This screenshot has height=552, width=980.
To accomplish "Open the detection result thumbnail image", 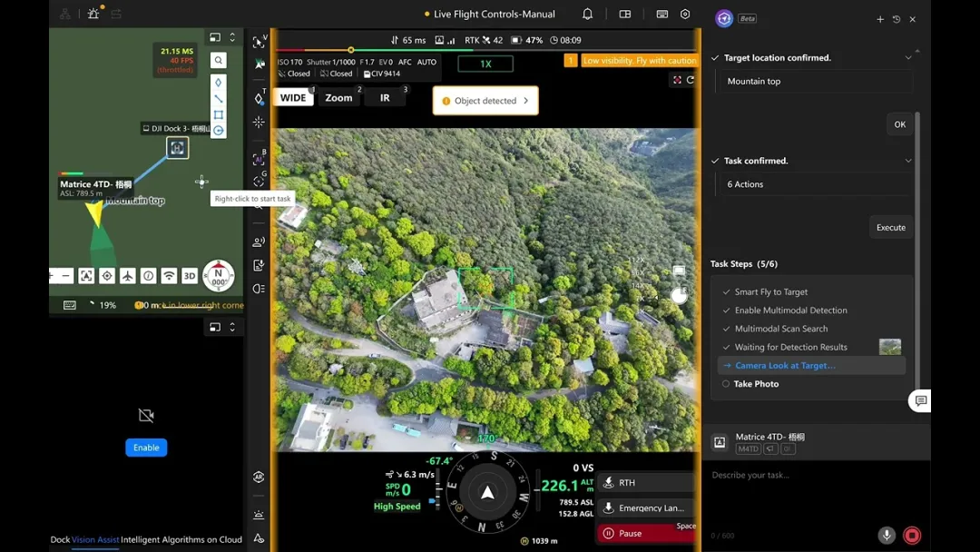I will click(890, 347).
